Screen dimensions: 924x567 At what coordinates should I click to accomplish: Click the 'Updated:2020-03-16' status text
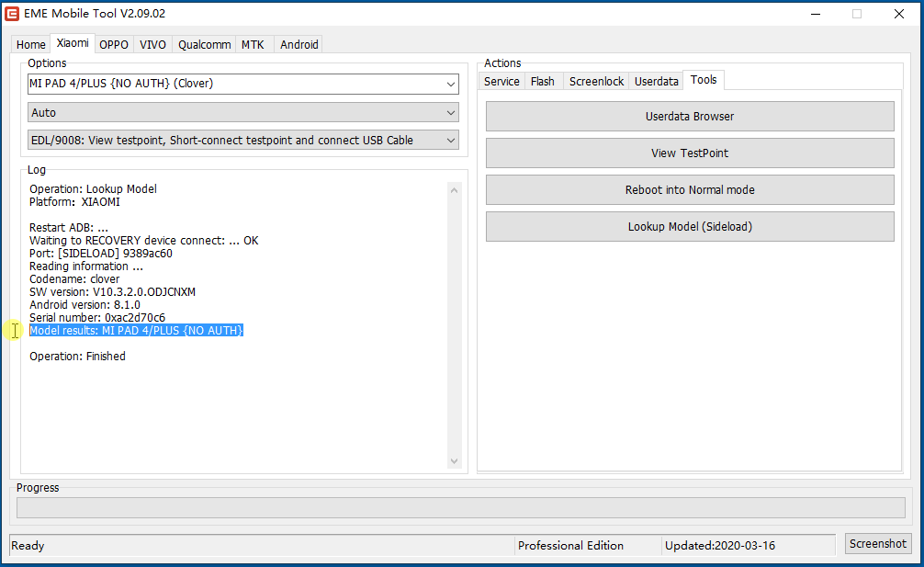click(x=720, y=546)
